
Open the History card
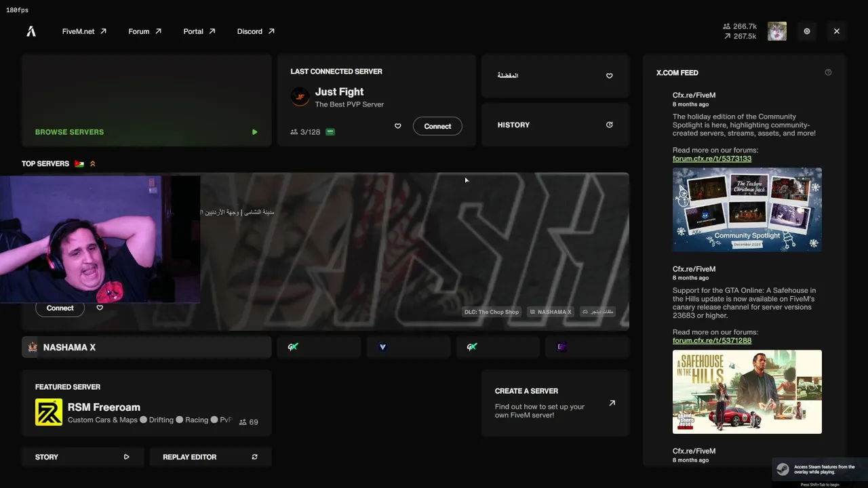coord(555,125)
